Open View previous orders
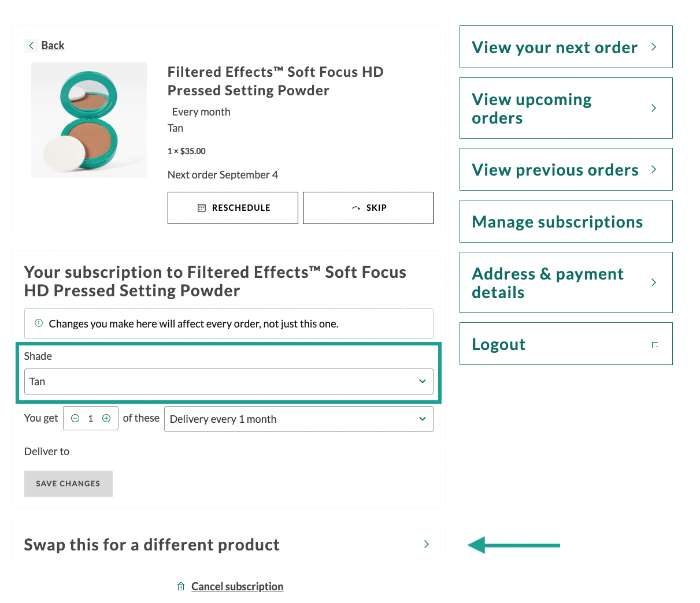The height and width of the screenshot is (603, 700). [565, 170]
